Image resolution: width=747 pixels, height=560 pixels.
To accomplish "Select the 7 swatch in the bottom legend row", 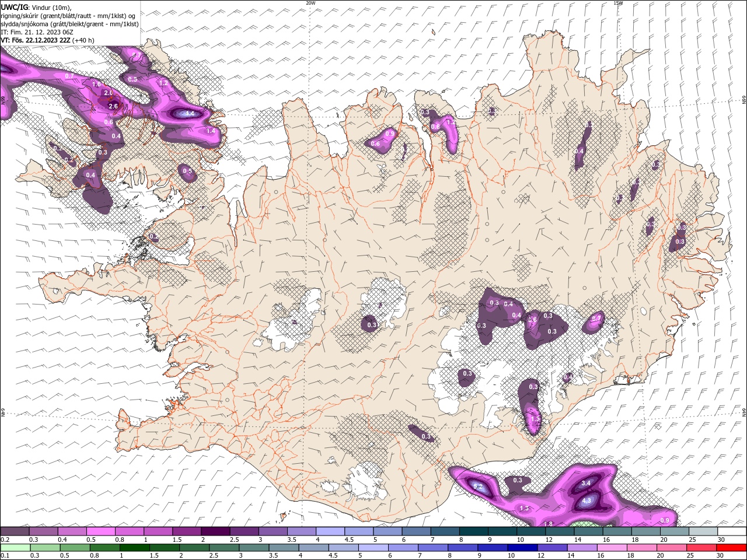I will pos(433,548).
